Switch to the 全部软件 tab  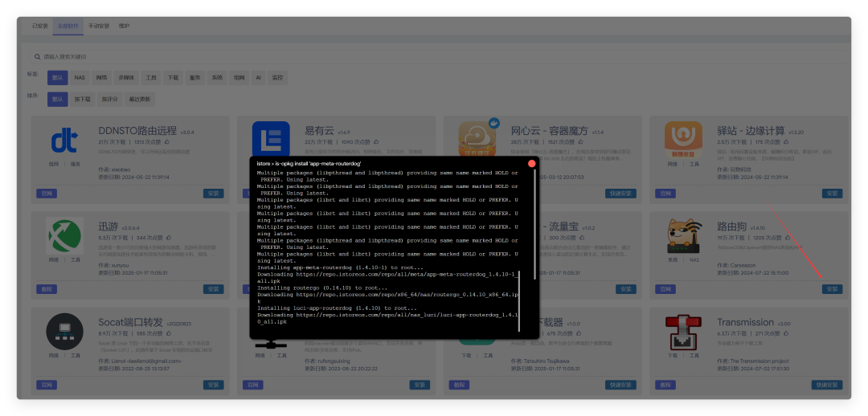pyautogui.click(x=68, y=26)
